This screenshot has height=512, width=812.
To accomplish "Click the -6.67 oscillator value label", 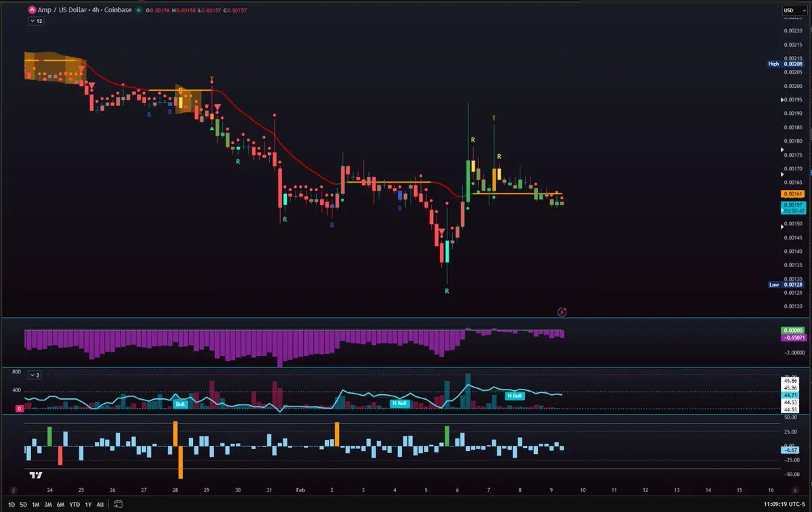I will pos(792,450).
